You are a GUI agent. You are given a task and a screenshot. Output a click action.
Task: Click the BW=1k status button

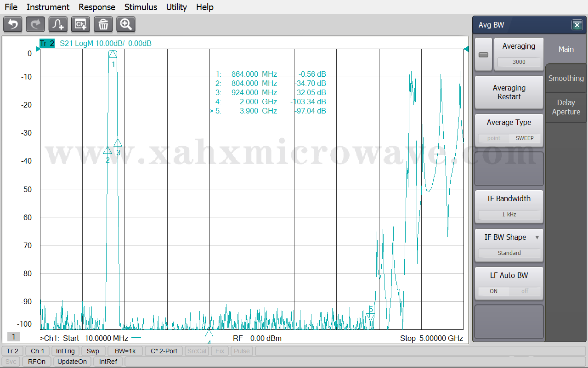pos(125,351)
